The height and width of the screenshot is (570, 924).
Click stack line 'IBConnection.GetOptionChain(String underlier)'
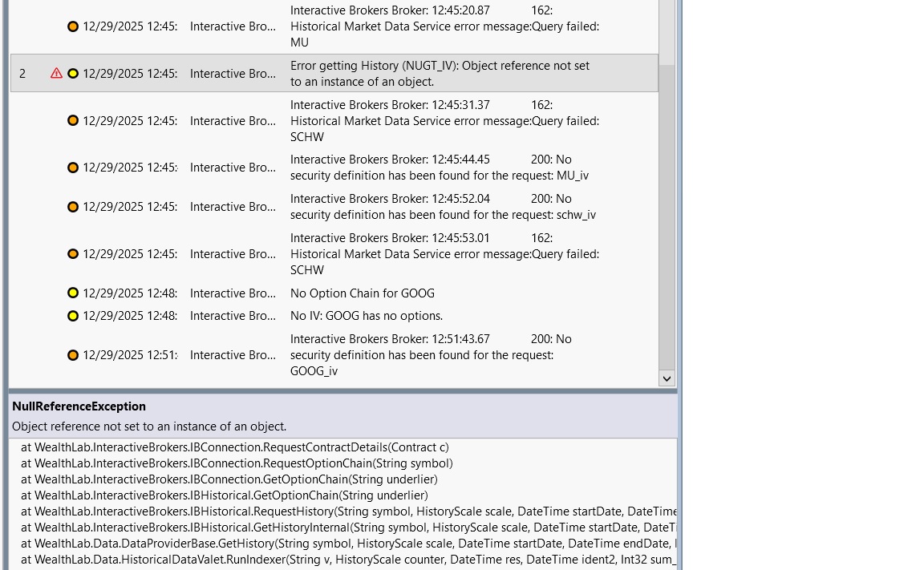coord(229,479)
